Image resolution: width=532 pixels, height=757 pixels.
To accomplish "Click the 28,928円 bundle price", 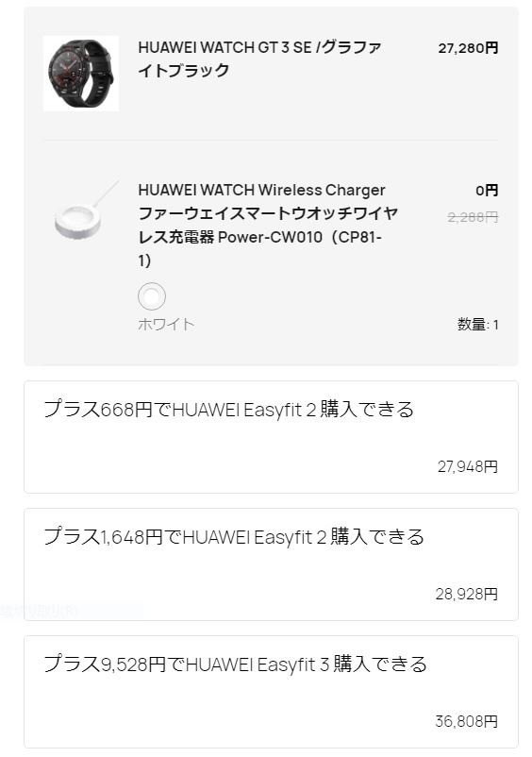I will [x=466, y=594].
